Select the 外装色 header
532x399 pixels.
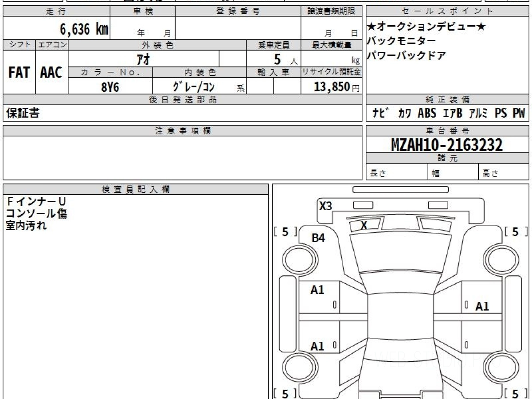coord(157,45)
